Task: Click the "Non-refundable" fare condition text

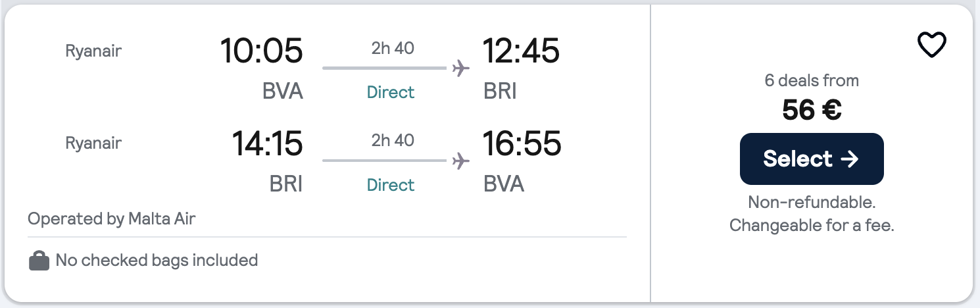Action: click(812, 202)
